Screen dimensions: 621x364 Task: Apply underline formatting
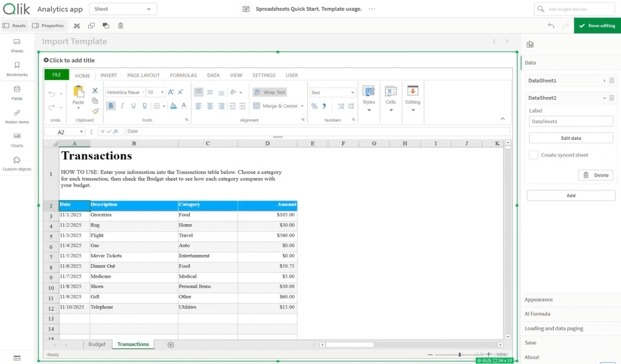click(x=134, y=106)
